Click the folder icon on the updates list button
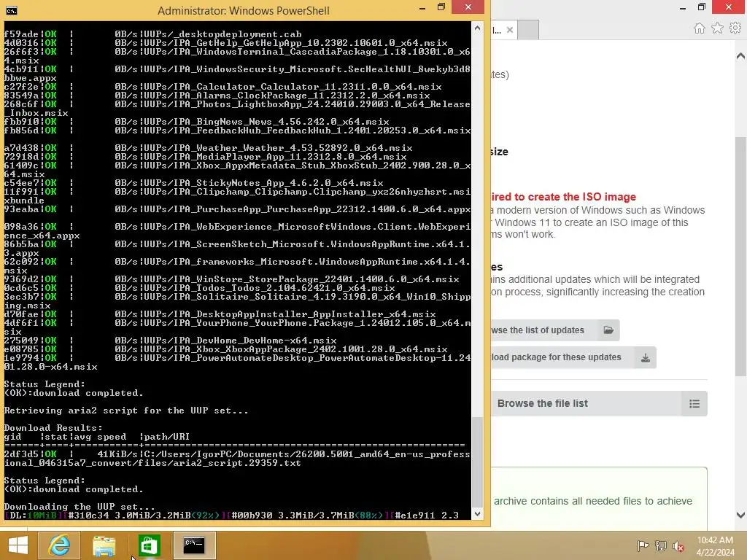This screenshot has width=747, height=560. [608, 330]
